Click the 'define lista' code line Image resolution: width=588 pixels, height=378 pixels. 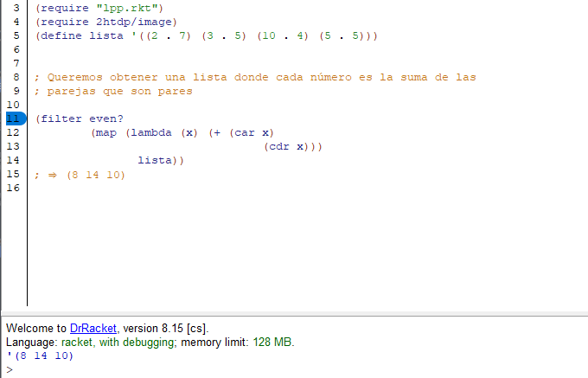(x=207, y=36)
